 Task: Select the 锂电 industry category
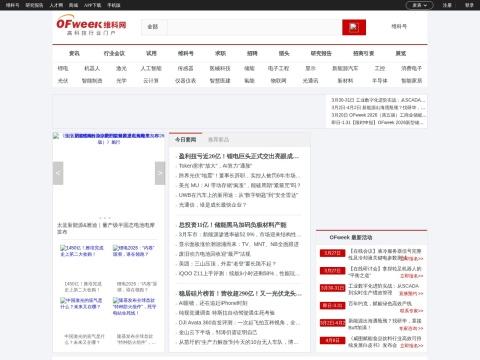click(63, 68)
